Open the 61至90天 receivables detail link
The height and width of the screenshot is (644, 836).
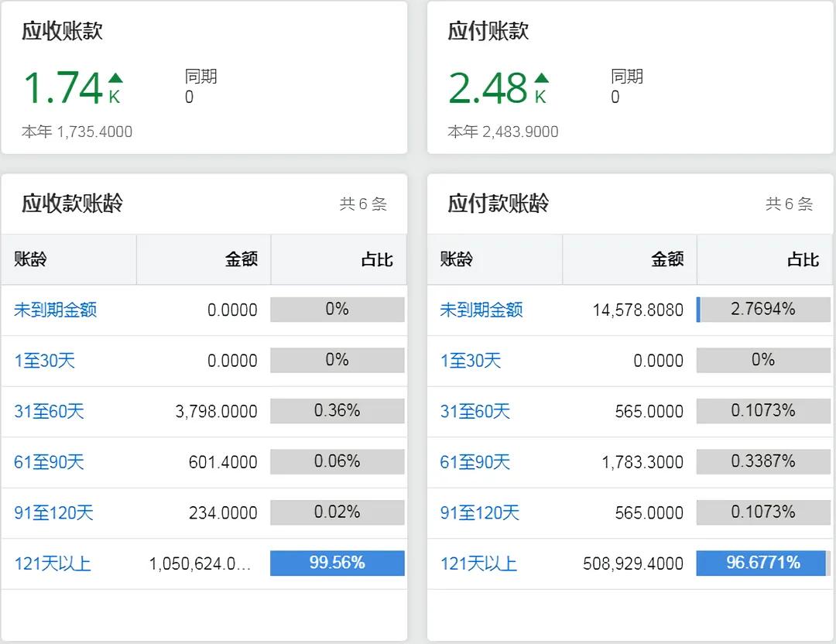point(48,462)
